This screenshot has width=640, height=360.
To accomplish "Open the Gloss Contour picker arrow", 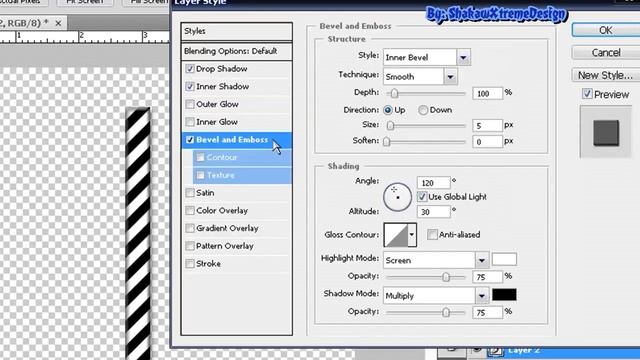I will pyautogui.click(x=411, y=234).
